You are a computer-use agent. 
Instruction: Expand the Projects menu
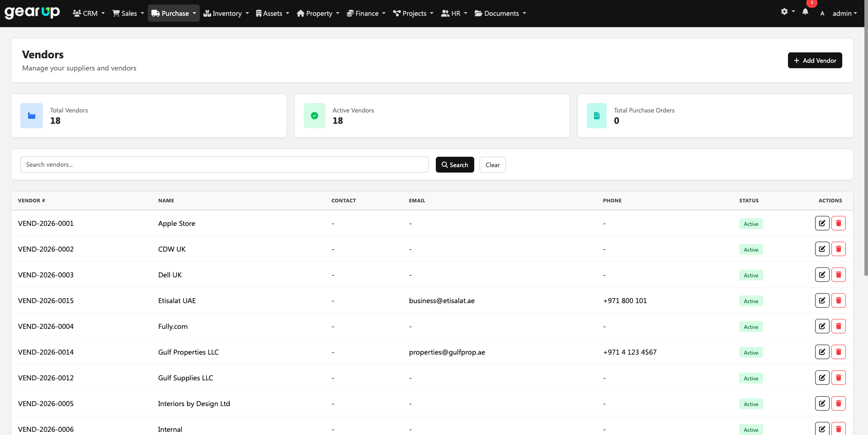click(x=413, y=14)
